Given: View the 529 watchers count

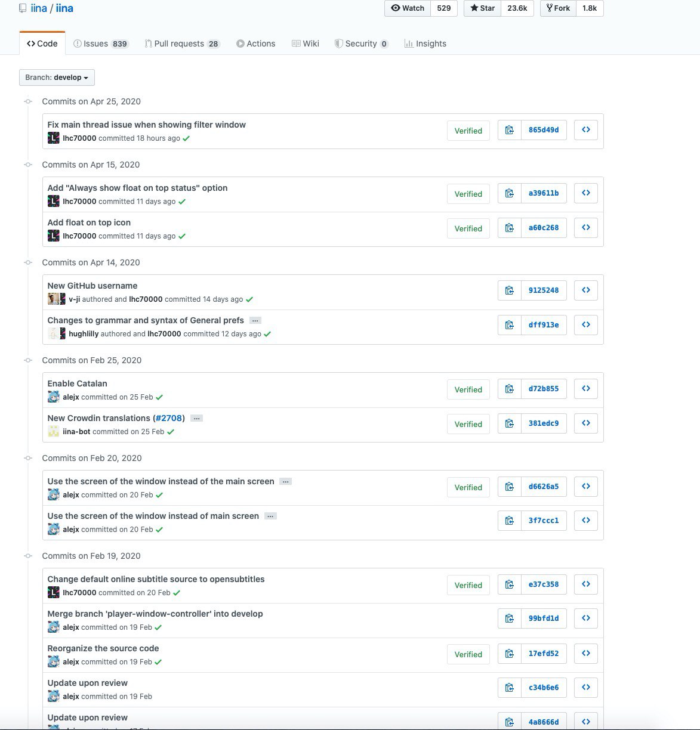Looking at the screenshot, I should [444, 8].
